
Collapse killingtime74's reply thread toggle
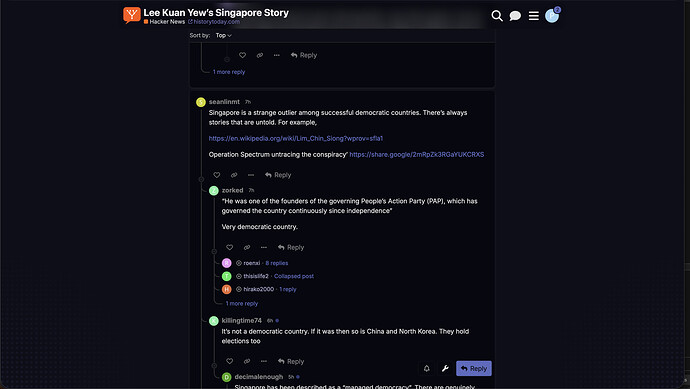(214, 366)
